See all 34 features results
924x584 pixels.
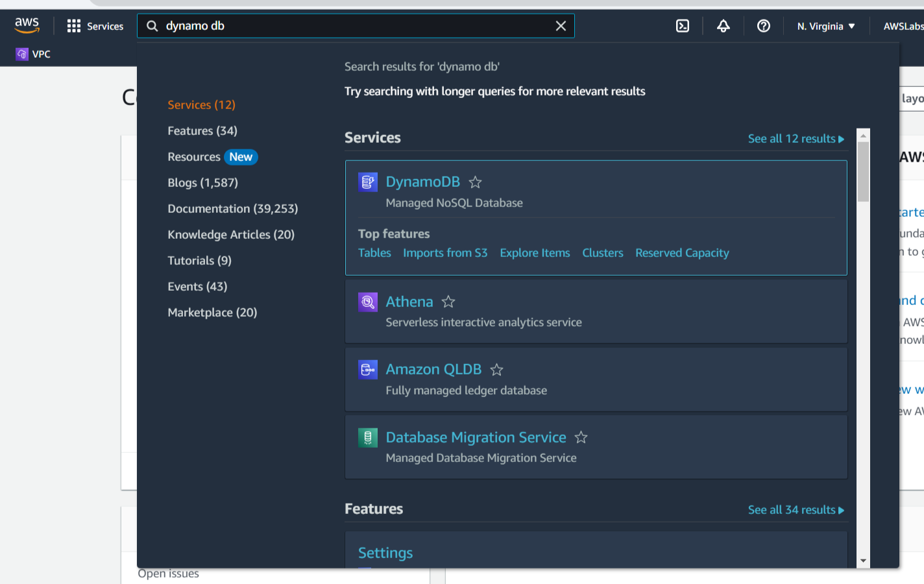pyautogui.click(x=796, y=510)
